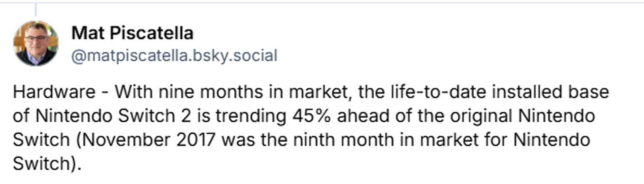Click the words "nine months" in the post
Viewport: 644px width, 184px height.
(211, 92)
